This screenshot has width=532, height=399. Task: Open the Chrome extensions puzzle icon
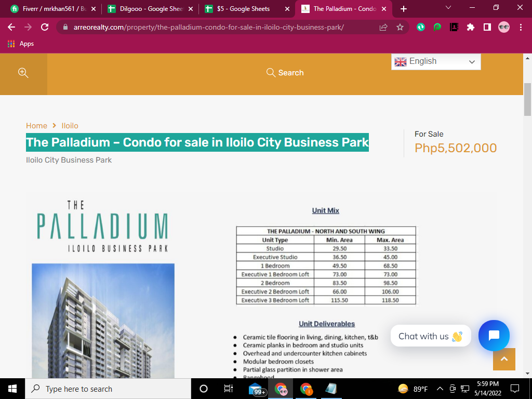pos(471,27)
